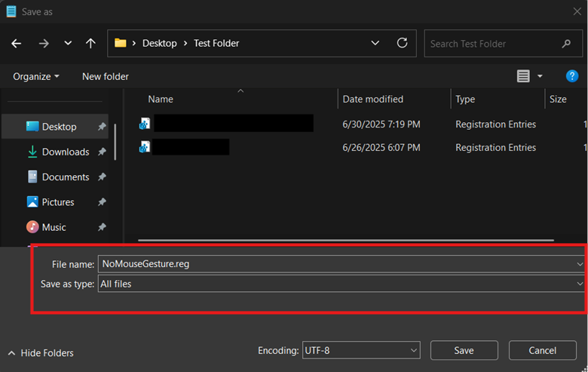Refresh the Test Folder listing
588x372 pixels.
(x=403, y=43)
